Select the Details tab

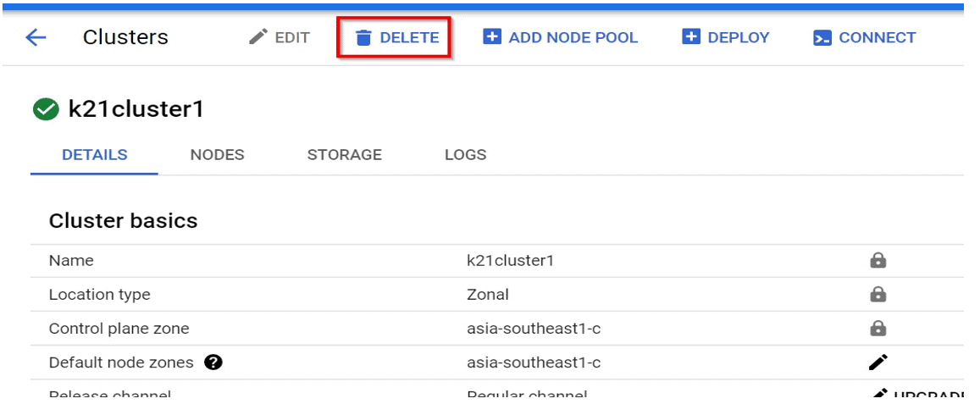(95, 155)
